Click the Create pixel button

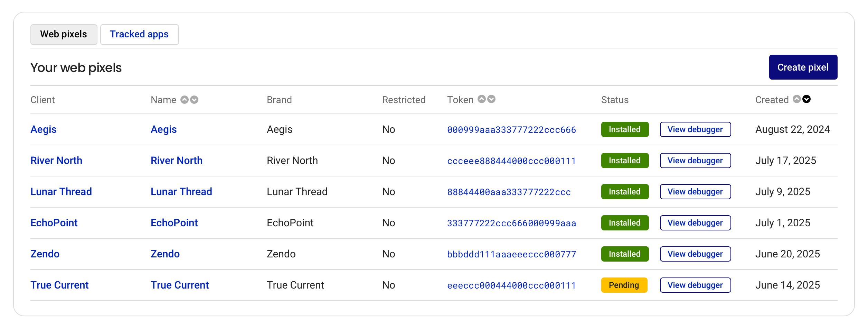[803, 67]
